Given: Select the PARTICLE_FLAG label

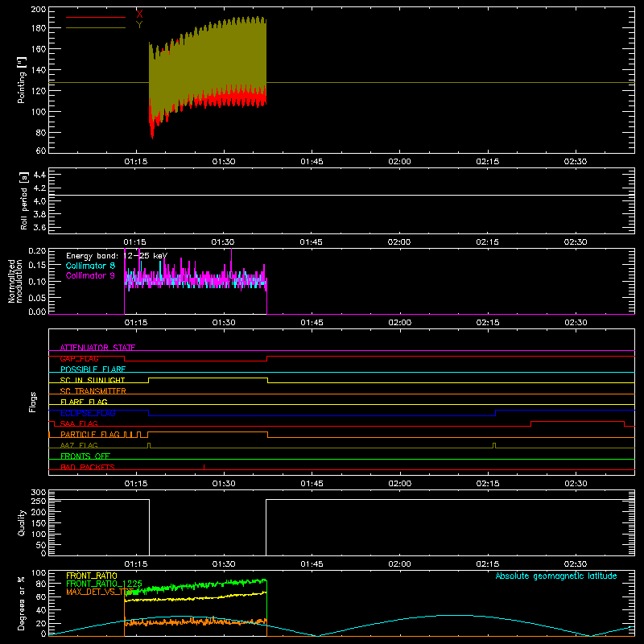Looking at the screenshot, I should pyautogui.click(x=90, y=435).
